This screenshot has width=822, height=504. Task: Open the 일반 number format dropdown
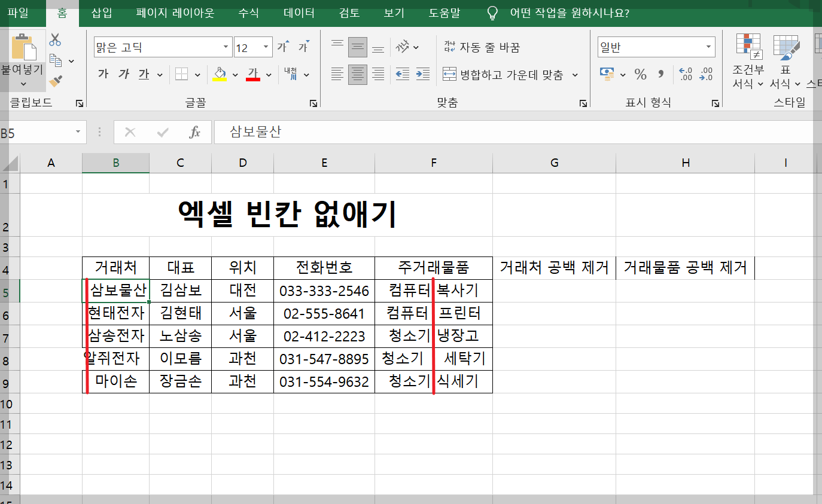(x=708, y=47)
